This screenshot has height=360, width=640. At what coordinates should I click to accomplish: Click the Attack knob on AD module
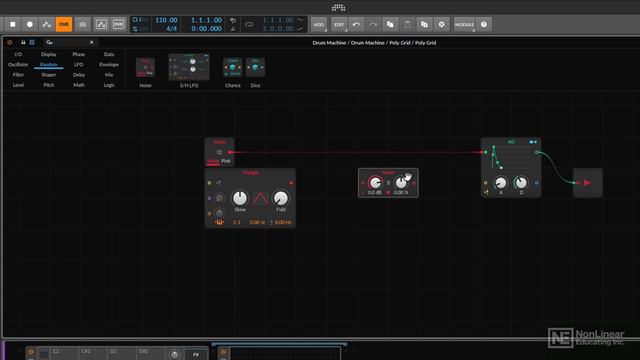(x=501, y=182)
